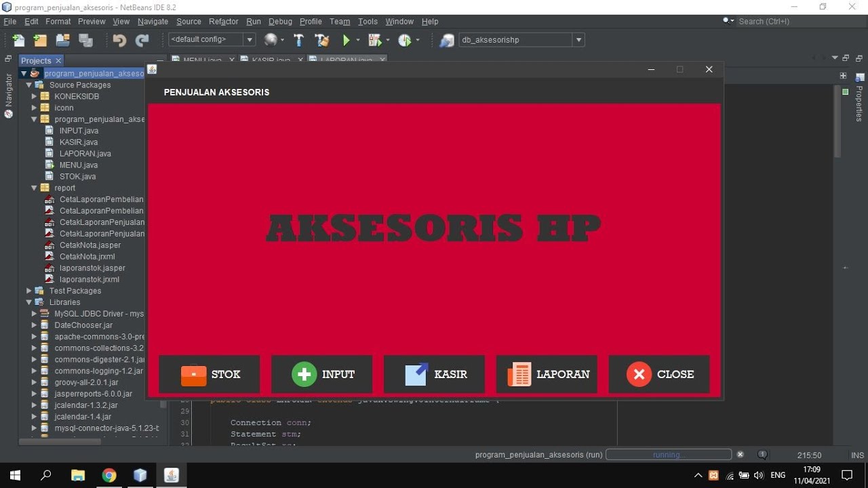Expand the Test Packages node

click(x=29, y=291)
